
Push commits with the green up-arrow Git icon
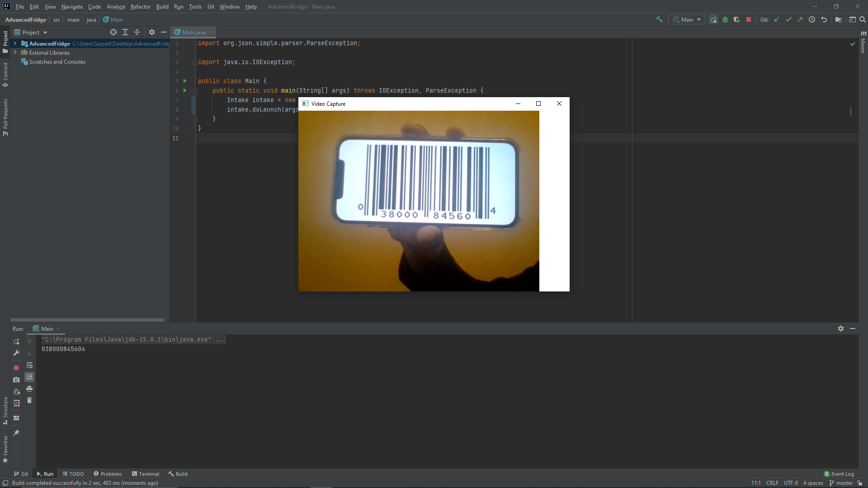point(800,19)
